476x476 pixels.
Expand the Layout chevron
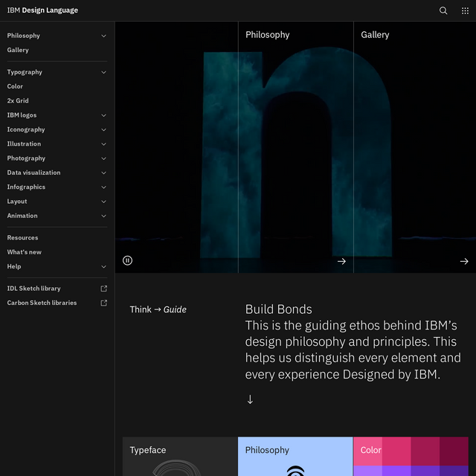(x=103, y=202)
